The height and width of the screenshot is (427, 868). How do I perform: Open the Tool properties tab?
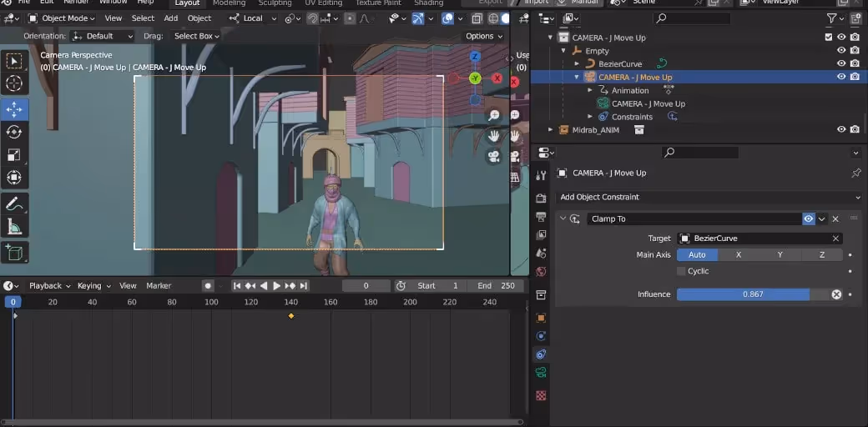541,175
